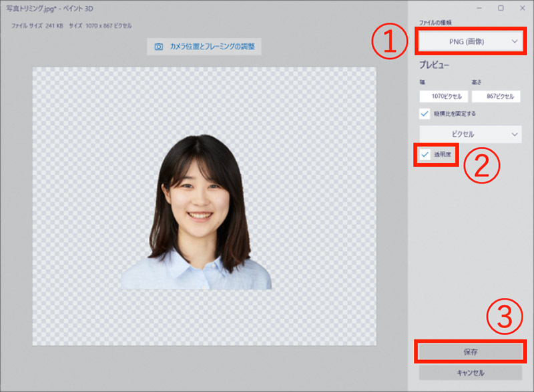Click the chevron arrow on the ピクセル dropdown
Image resolution: width=534 pixels, height=392 pixels.
tap(514, 134)
